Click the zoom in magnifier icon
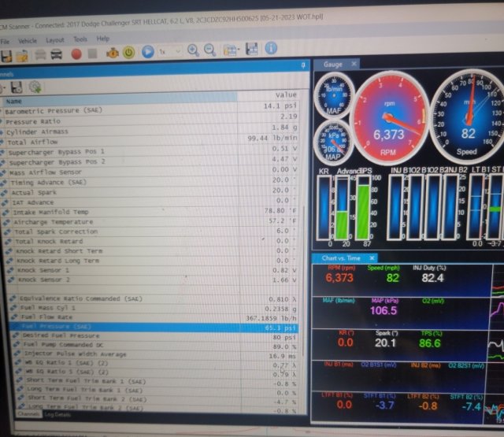This screenshot has height=437, width=504. pos(194,50)
